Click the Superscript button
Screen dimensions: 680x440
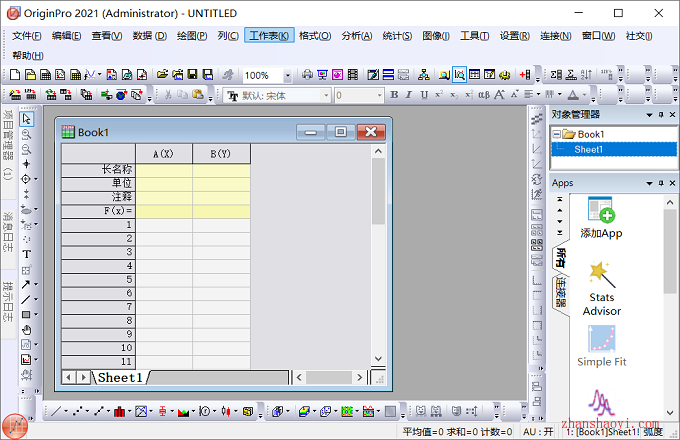(x=439, y=95)
